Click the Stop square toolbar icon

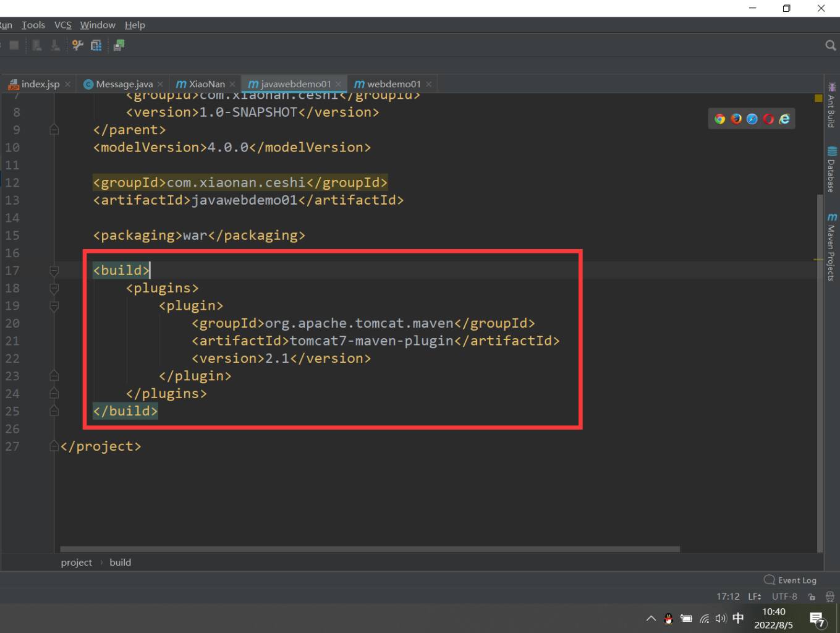[14, 45]
